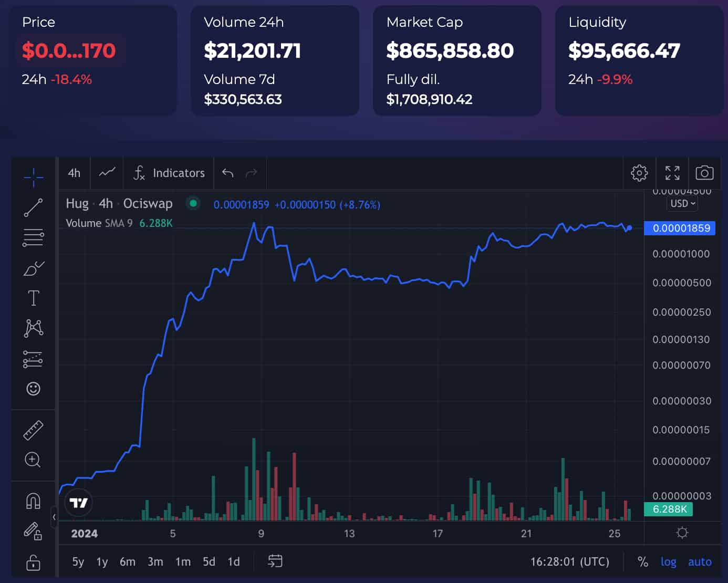Image resolution: width=728 pixels, height=583 pixels.
Task: Enter fullscreen chart mode
Action: [672, 173]
